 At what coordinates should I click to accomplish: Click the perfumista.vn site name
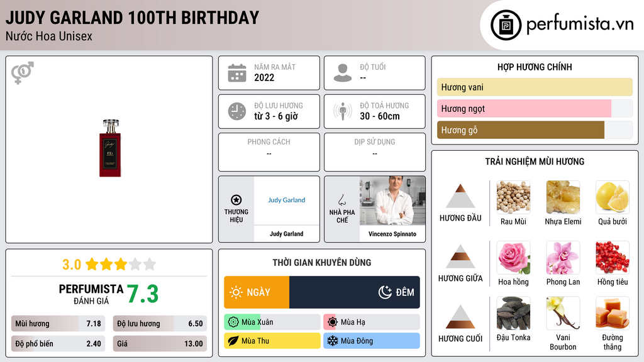coord(580,25)
